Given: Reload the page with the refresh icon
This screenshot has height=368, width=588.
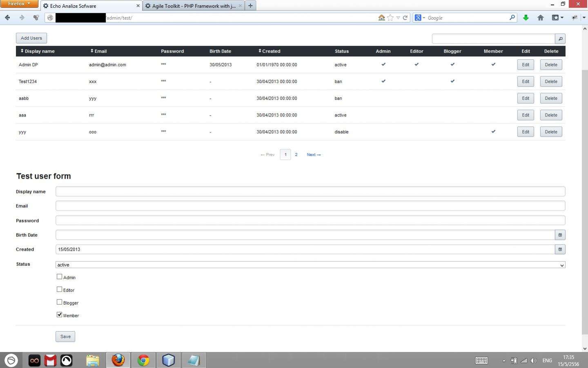Looking at the screenshot, I should click(405, 18).
